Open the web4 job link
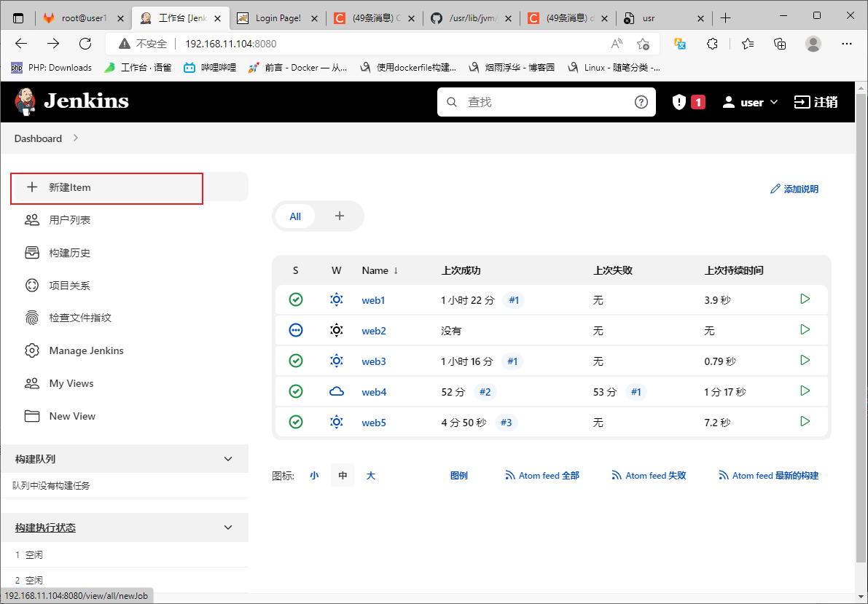 [374, 392]
